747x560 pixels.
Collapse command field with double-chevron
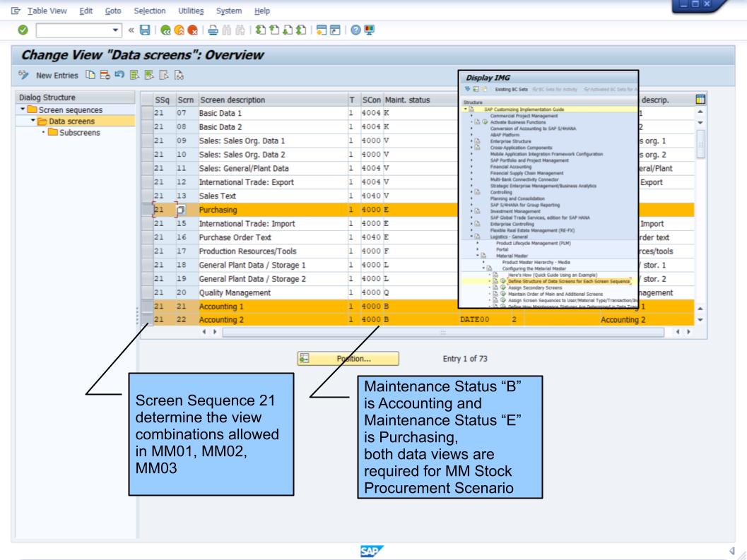point(131,30)
